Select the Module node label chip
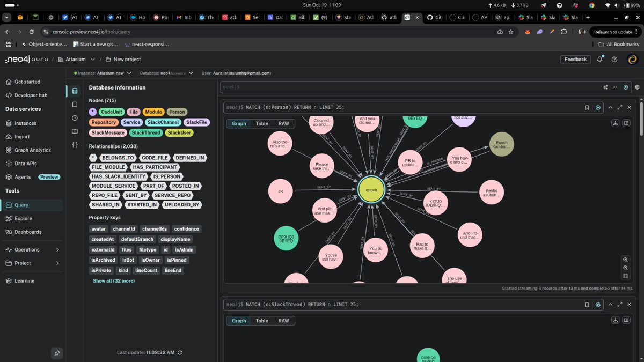The width and height of the screenshot is (644, 362). tap(153, 112)
